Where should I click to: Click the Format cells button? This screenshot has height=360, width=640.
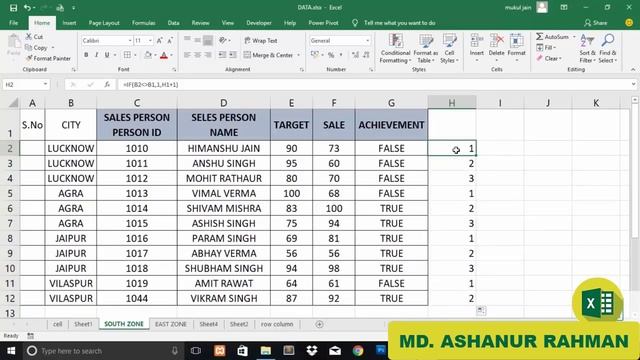tap(517, 48)
